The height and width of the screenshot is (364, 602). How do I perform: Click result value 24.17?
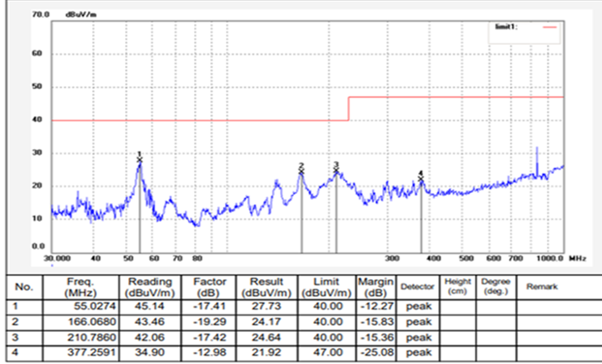pos(267,322)
